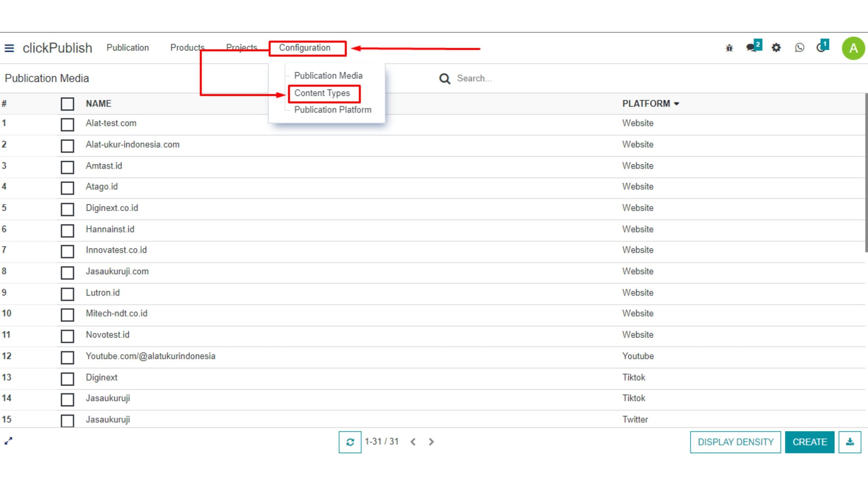Open the Mitech-ndt.co.id record
This screenshot has height=488, width=868.
point(116,313)
